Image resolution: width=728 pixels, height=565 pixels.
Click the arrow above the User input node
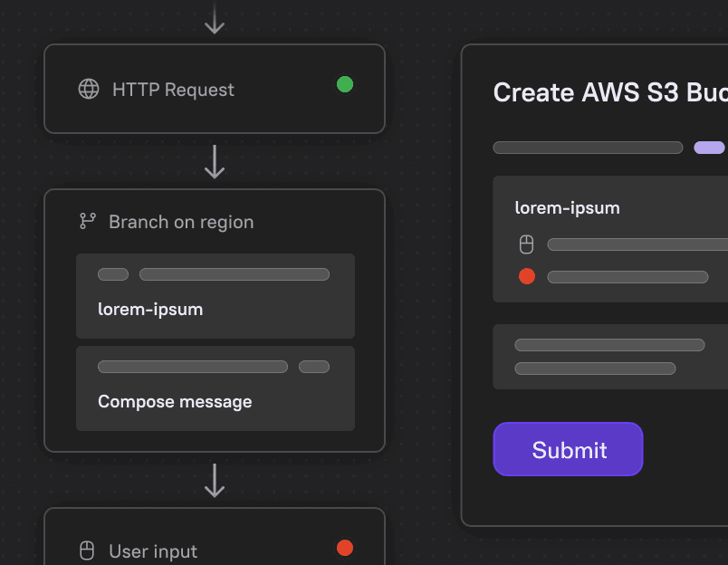[x=215, y=480]
